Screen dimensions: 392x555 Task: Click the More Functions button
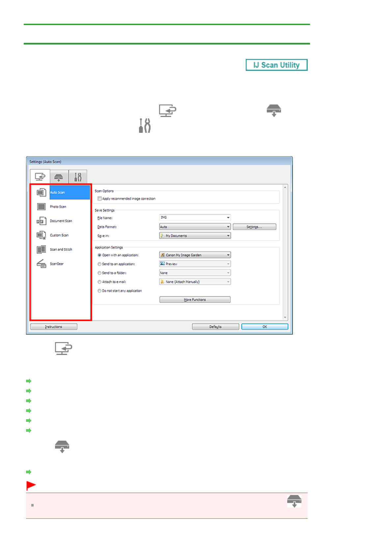tap(195, 300)
